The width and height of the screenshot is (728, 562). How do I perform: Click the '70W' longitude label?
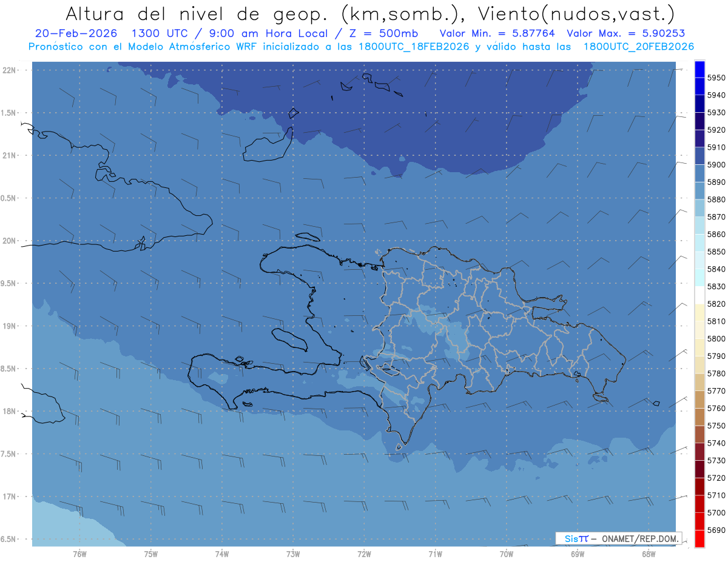(507, 554)
